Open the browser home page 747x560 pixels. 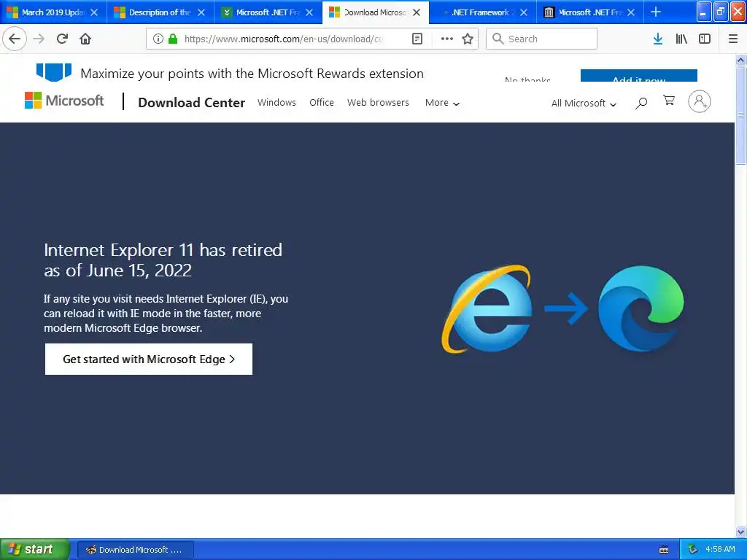click(85, 39)
